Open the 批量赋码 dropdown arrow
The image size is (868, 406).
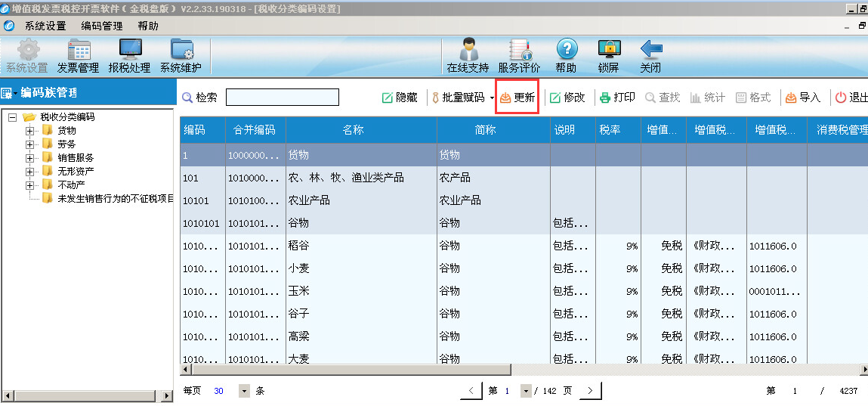pyautogui.click(x=492, y=98)
